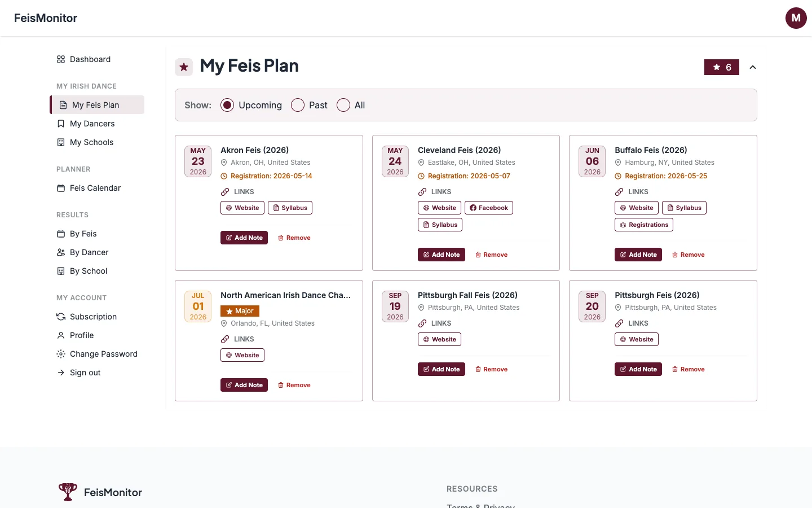Viewport: 812px width, 508px height.
Task: Select the trophy icon next to My Schools
Action: [60, 142]
